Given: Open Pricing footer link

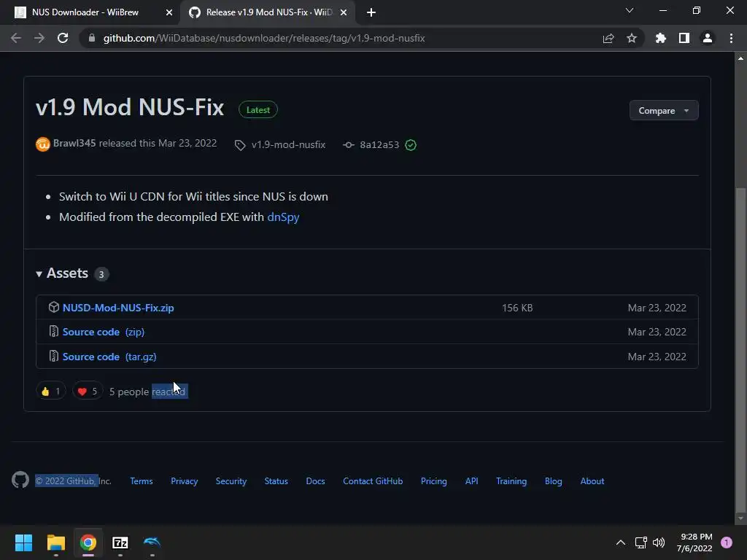Looking at the screenshot, I should tap(434, 481).
